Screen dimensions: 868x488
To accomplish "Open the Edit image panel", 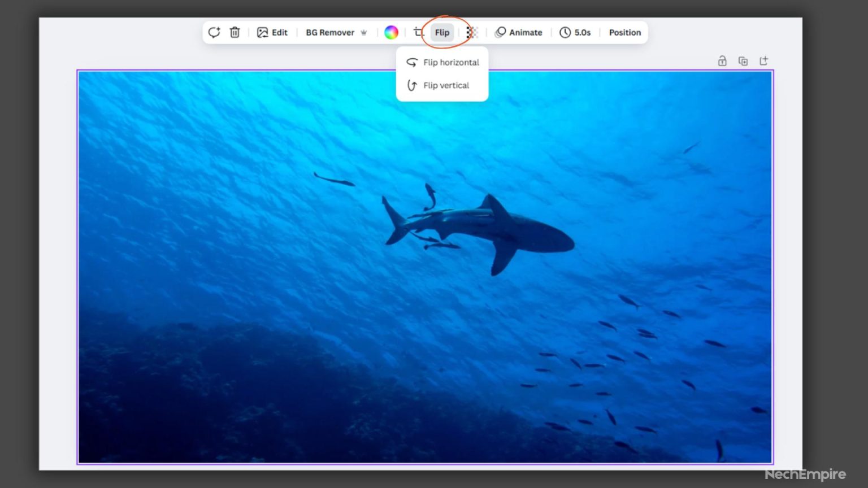I will [x=272, y=32].
